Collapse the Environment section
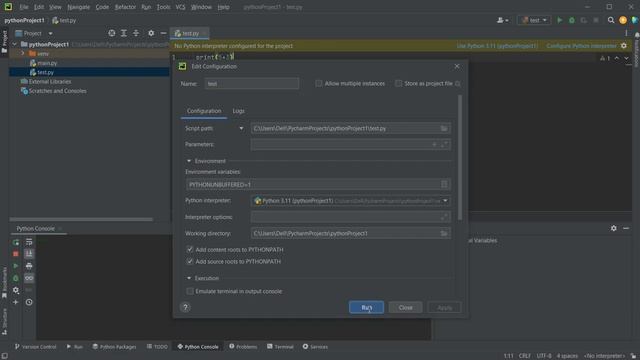 coord(189,161)
